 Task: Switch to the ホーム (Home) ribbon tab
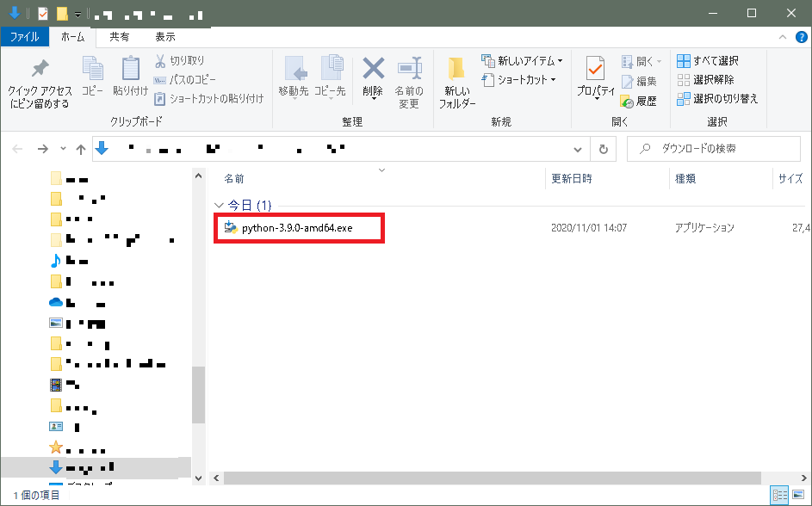coord(72,37)
